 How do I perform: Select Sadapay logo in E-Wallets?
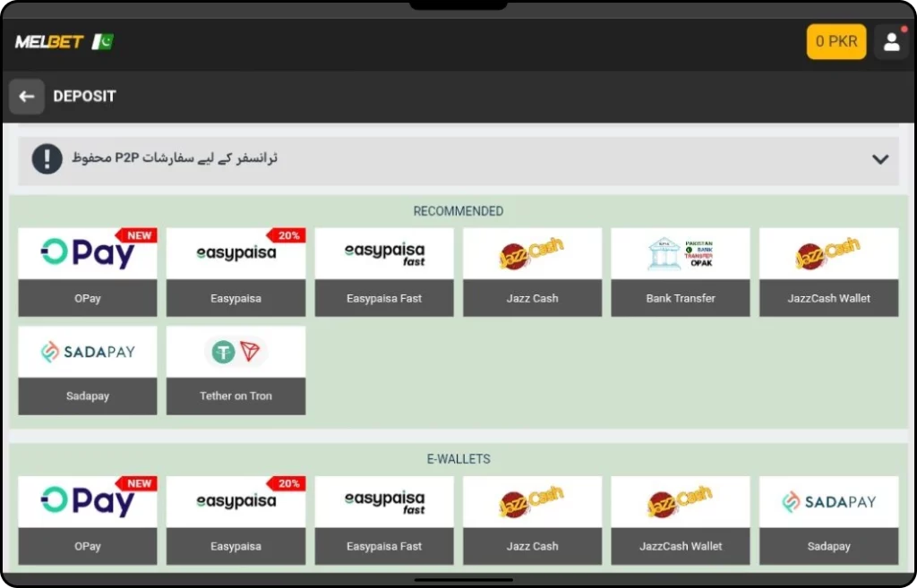[x=828, y=501]
